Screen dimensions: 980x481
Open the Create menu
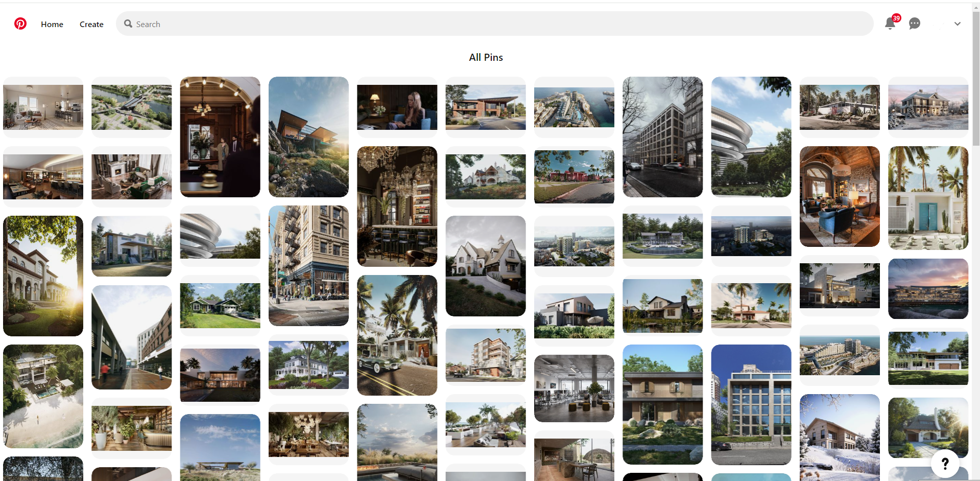click(91, 24)
